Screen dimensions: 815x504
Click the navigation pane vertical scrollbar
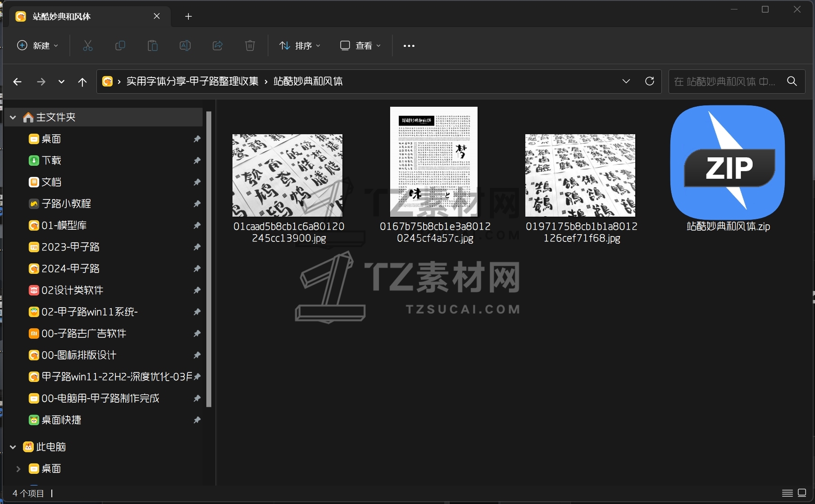click(x=209, y=259)
